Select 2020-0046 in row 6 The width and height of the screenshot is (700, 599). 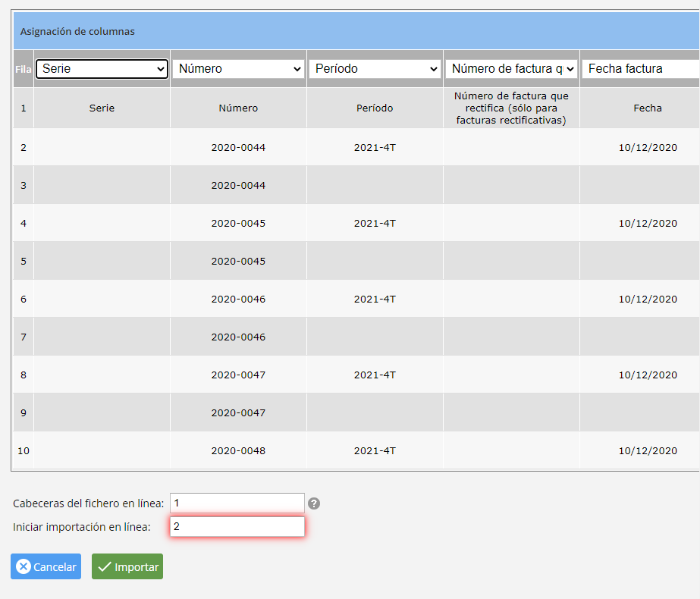[238, 299]
